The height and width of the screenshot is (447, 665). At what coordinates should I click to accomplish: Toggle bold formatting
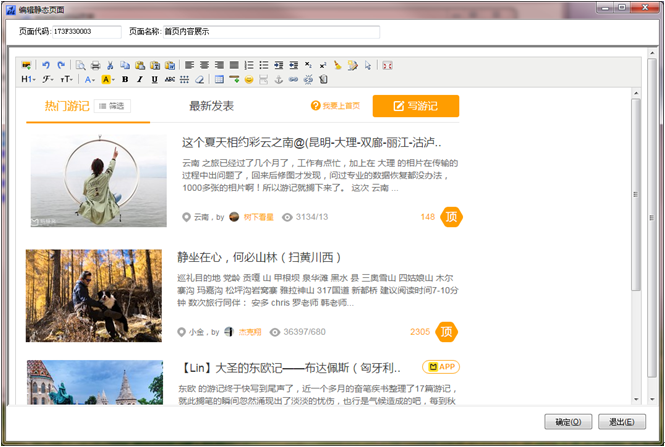[x=125, y=79]
